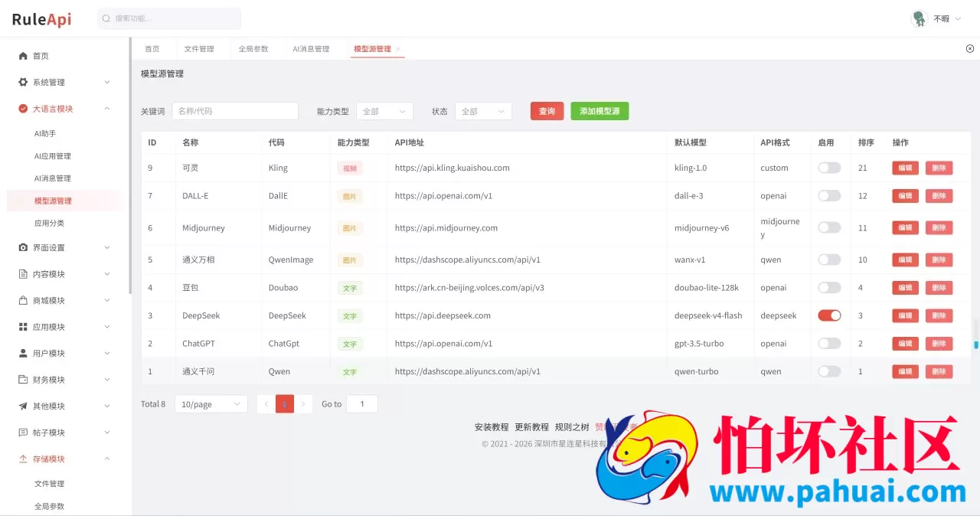
Task: Click the search magnifier icon in top bar
Action: (x=106, y=18)
